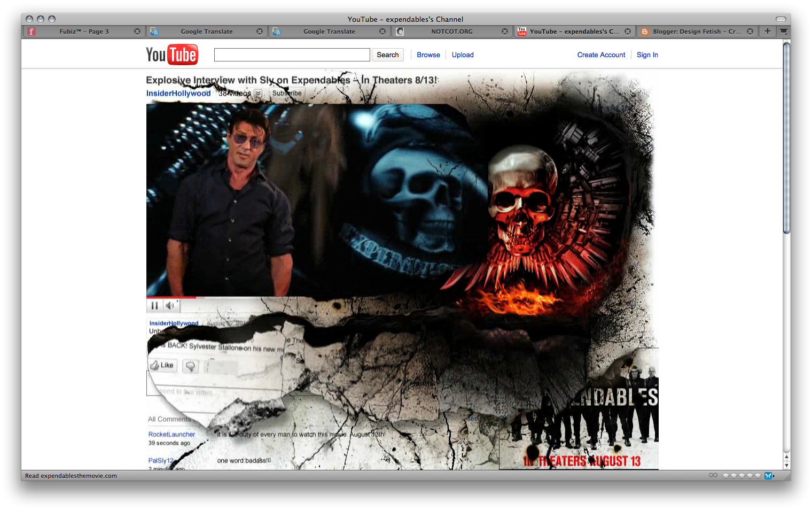Click the infinity icon in the status bar
812x510 pixels.
click(x=713, y=475)
